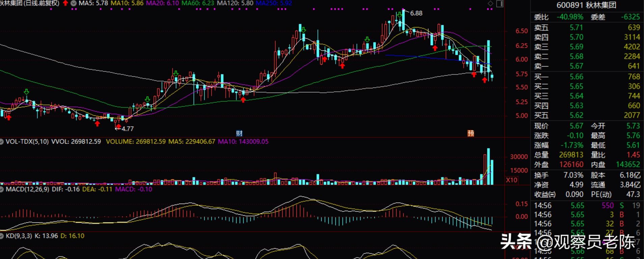Click the 14:56 trade with volume 550

tap(587, 206)
